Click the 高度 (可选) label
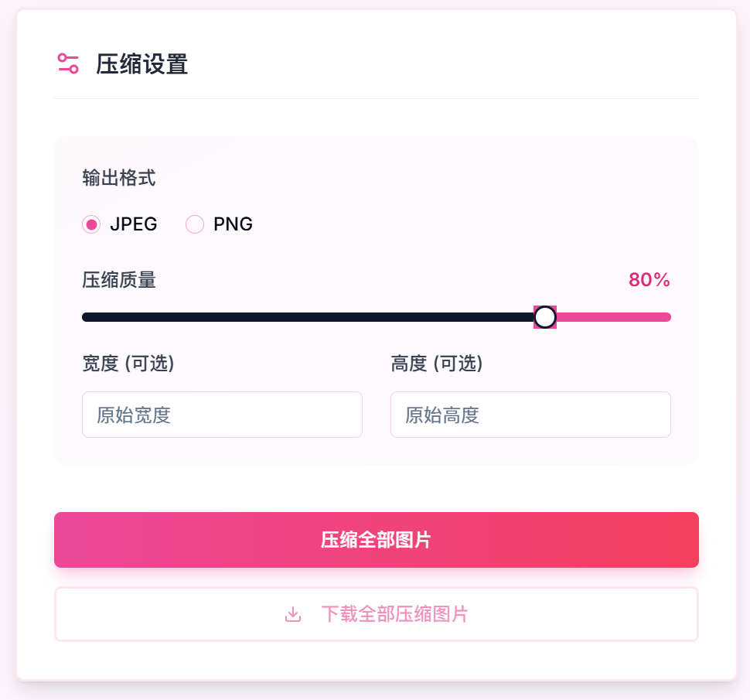 click(437, 364)
